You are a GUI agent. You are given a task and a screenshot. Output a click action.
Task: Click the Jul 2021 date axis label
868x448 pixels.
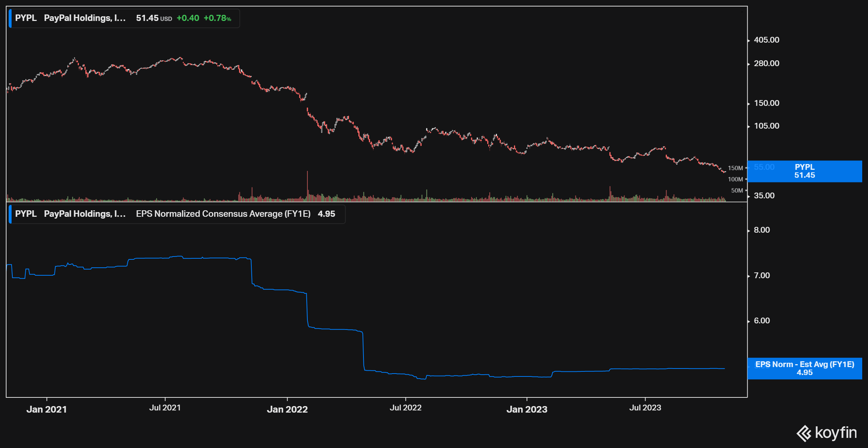tap(165, 408)
